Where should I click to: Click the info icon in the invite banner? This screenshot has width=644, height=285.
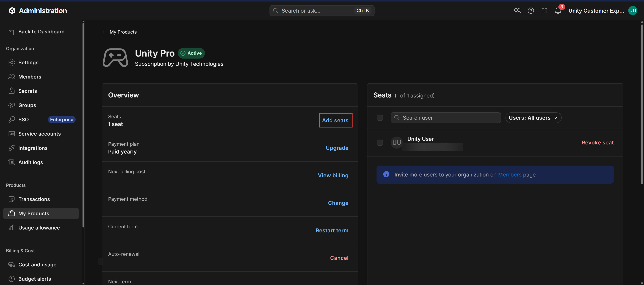386,174
